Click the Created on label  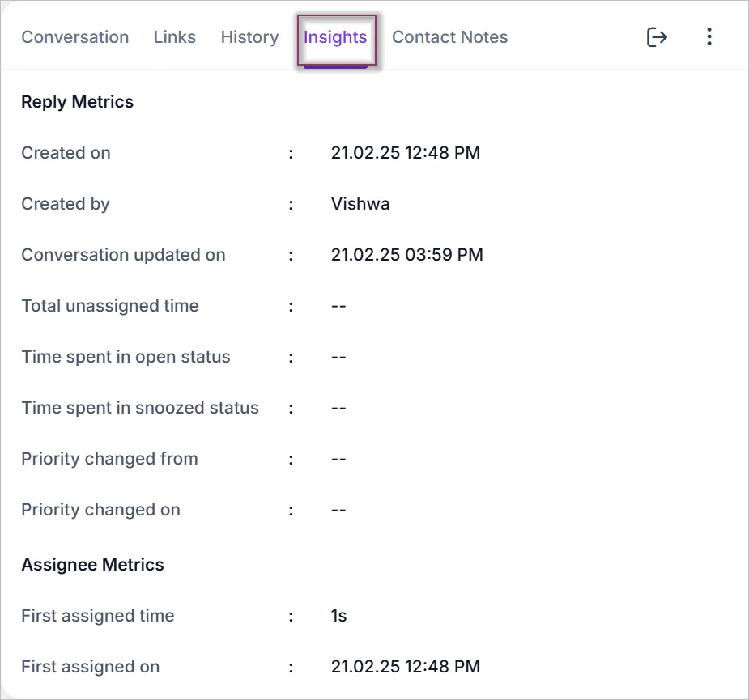[66, 153]
